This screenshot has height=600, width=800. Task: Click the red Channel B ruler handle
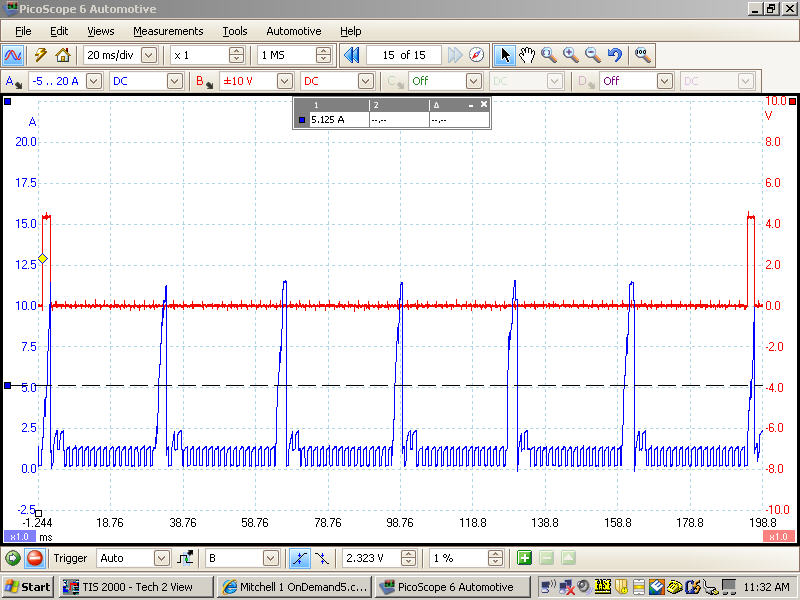point(792,102)
